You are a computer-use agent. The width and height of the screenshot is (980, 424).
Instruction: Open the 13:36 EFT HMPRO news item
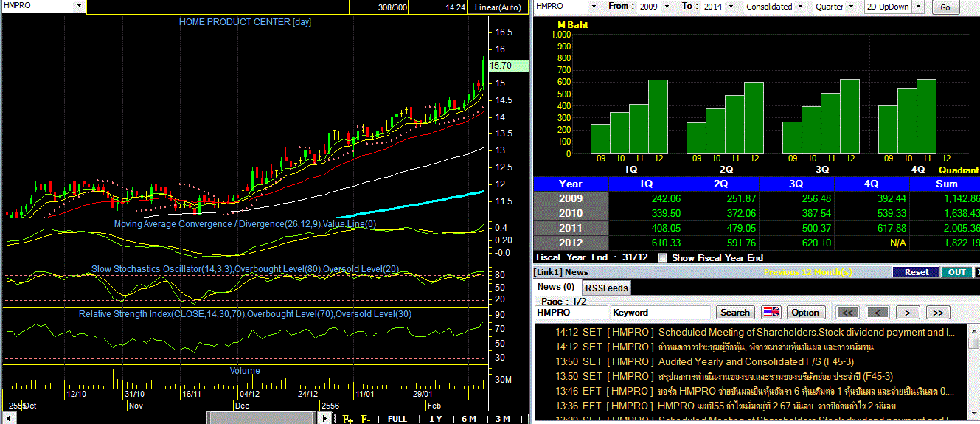pyautogui.click(x=726, y=406)
